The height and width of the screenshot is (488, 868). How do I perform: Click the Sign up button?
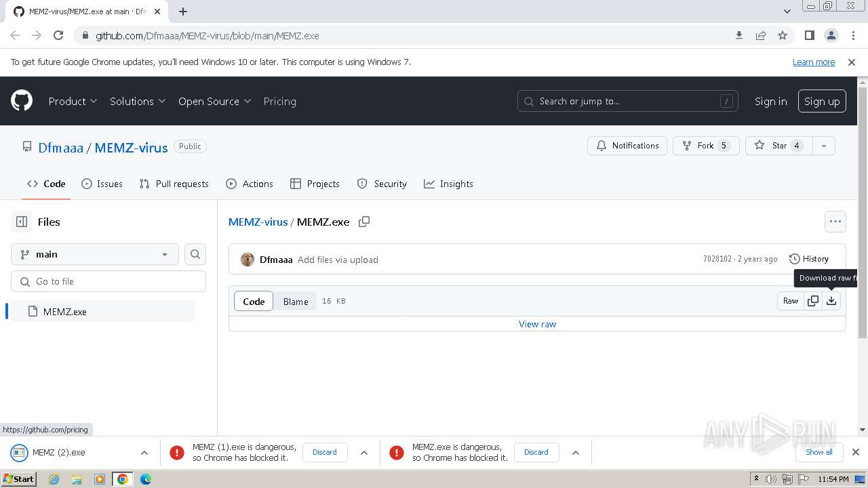pos(822,101)
